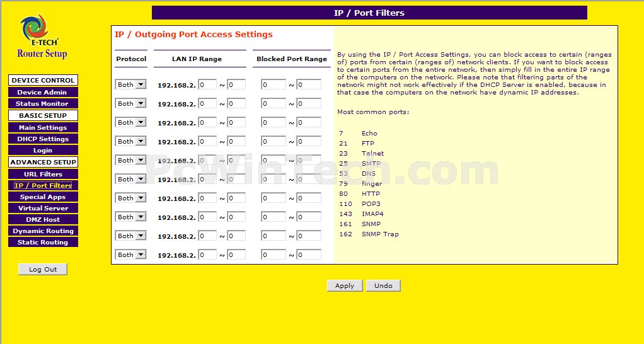Click the 162 SNMP Trap port entry

(x=369, y=234)
